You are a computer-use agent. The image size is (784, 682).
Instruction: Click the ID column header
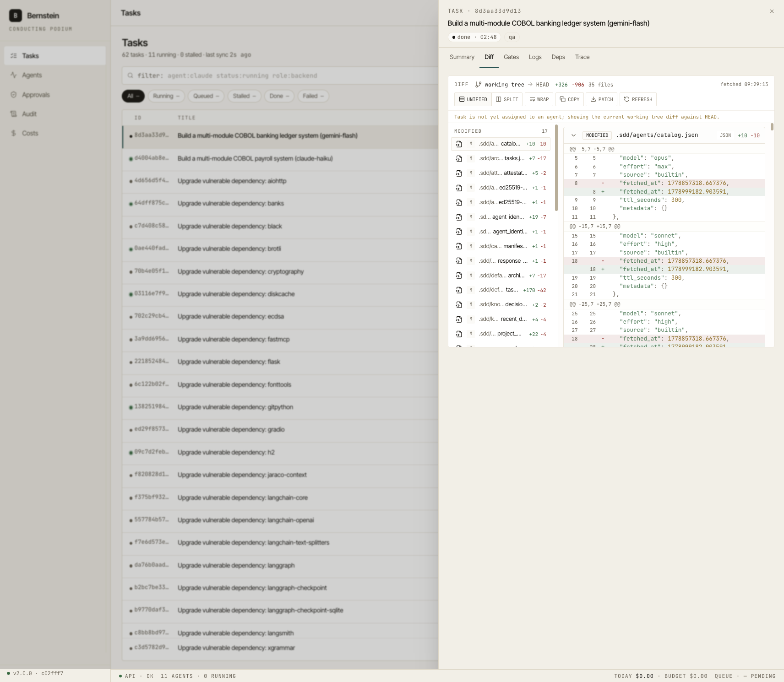[138, 118]
